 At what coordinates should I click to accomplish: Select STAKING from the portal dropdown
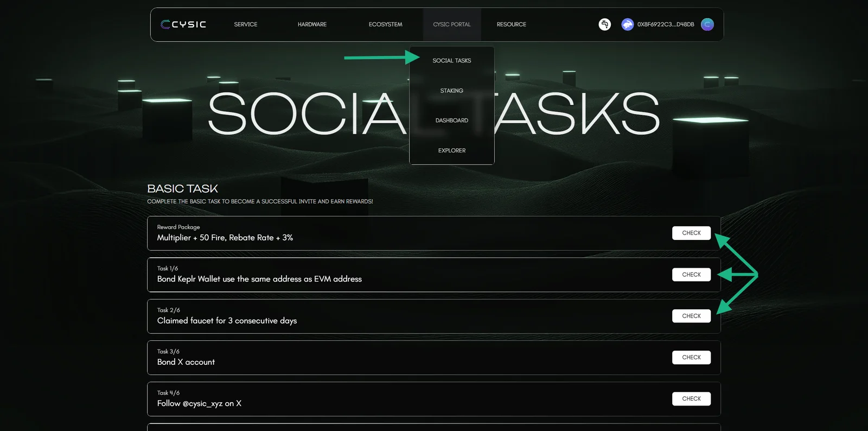[x=452, y=91]
